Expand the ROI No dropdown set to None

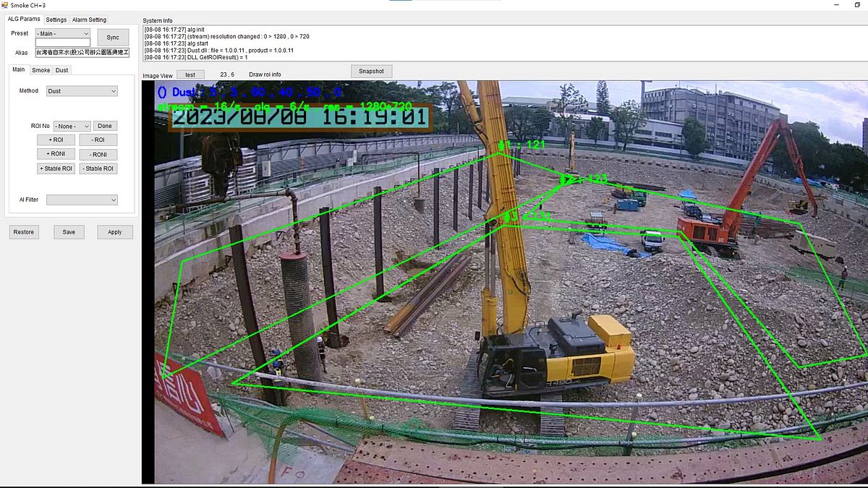click(71, 125)
